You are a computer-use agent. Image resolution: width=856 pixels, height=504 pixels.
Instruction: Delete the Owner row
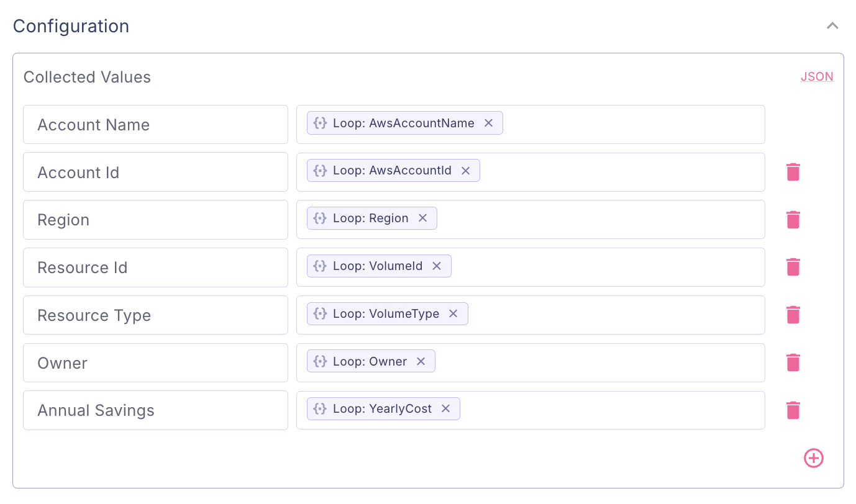[793, 362]
